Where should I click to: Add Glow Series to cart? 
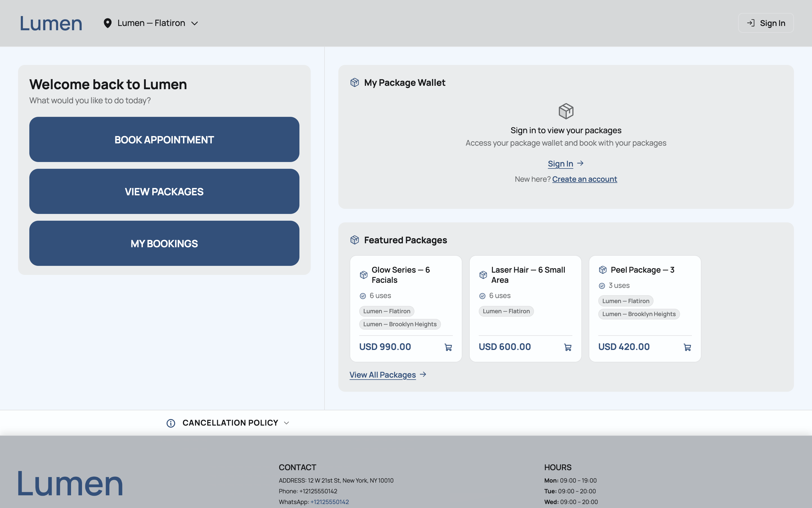(448, 347)
